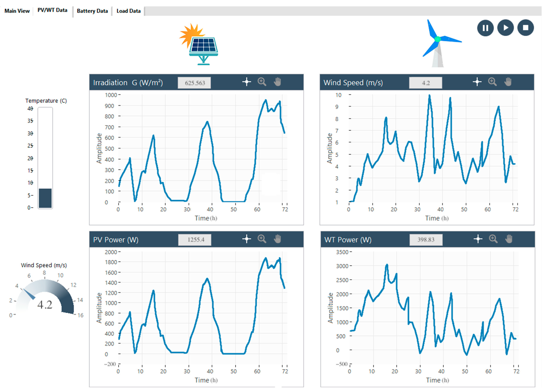547x392 pixels.
Task: Activate zoom tool on Wind Speed graph
Action: (x=492, y=82)
